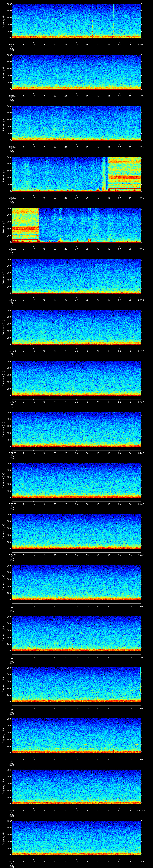
Task: Open the spectrogram panel beginning at 16:57:00
Action: click(x=76, y=685)
